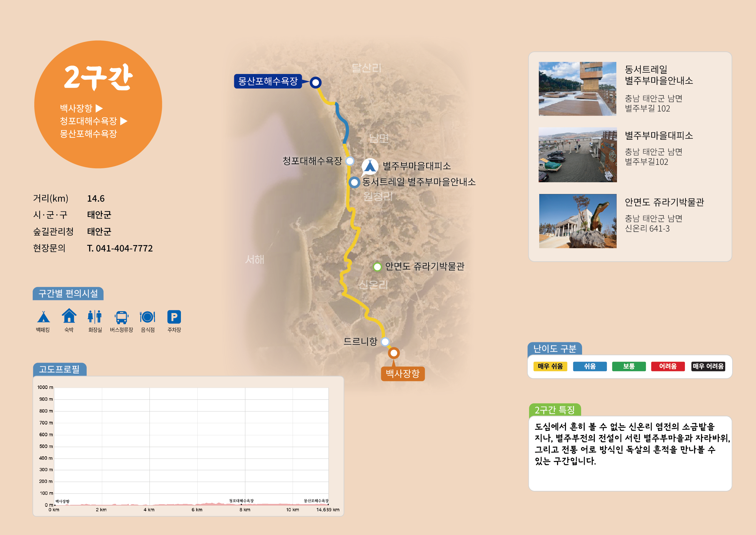Click the black 매우 어려움 difficulty swatch

coord(708,366)
